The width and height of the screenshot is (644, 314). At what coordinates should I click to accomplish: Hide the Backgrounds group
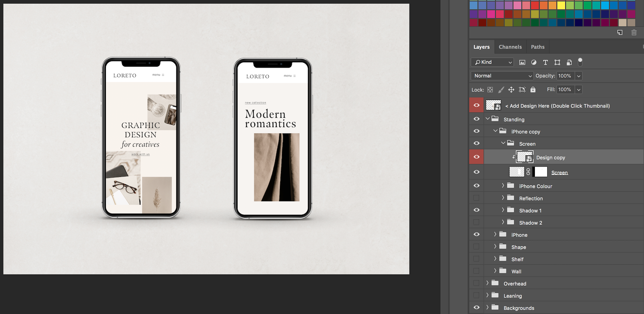point(476,308)
